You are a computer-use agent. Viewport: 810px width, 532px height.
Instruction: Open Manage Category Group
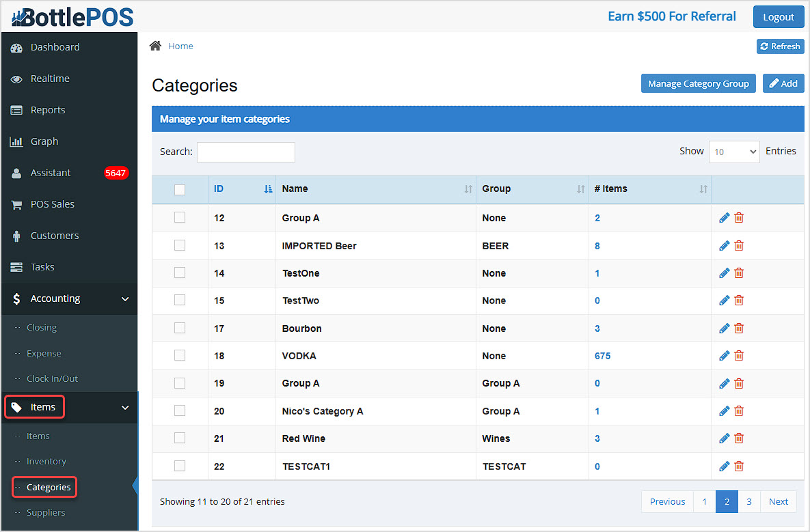coord(698,83)
